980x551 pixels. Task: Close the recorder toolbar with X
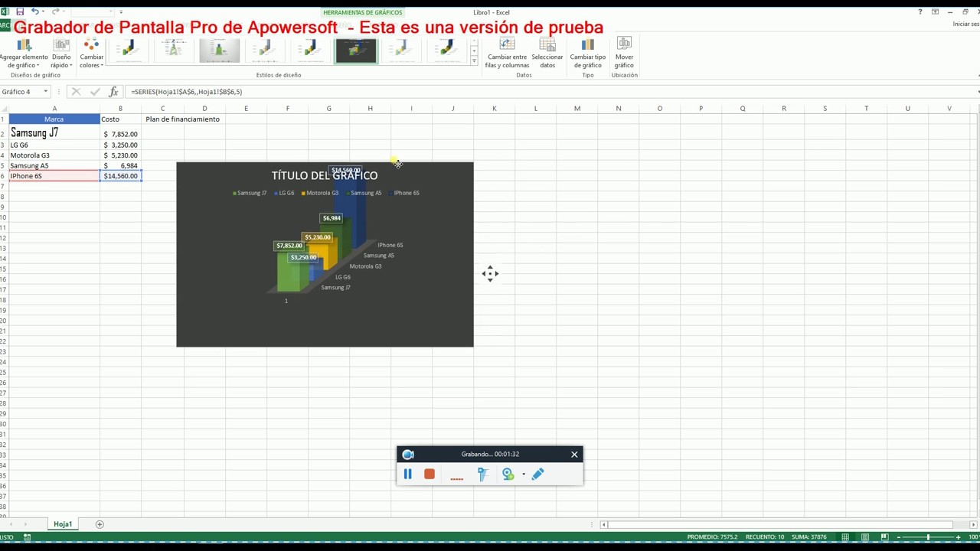click(574, 455)
